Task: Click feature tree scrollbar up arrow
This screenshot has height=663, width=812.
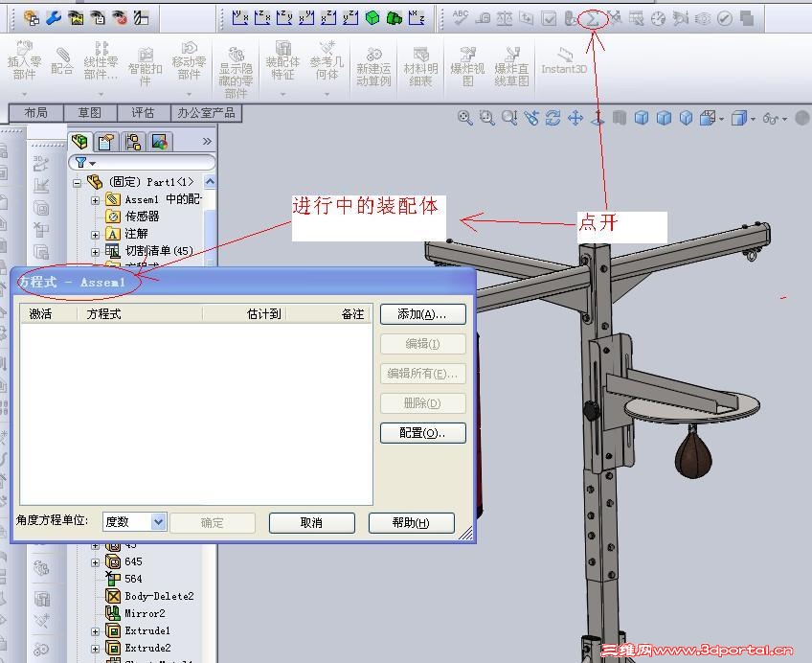Action: point(210,181)
